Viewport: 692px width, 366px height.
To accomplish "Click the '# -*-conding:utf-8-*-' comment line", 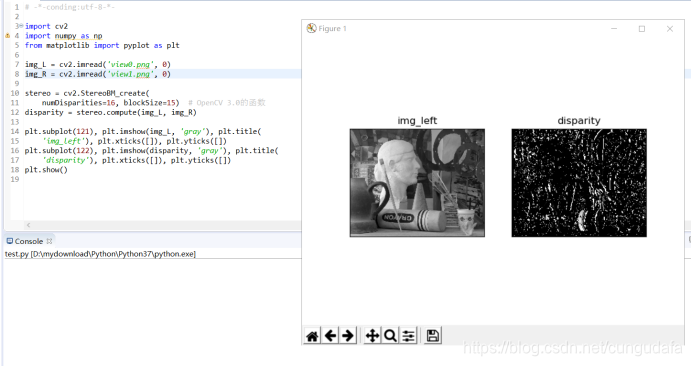I will pyautogui.click(x=69, y=7).
